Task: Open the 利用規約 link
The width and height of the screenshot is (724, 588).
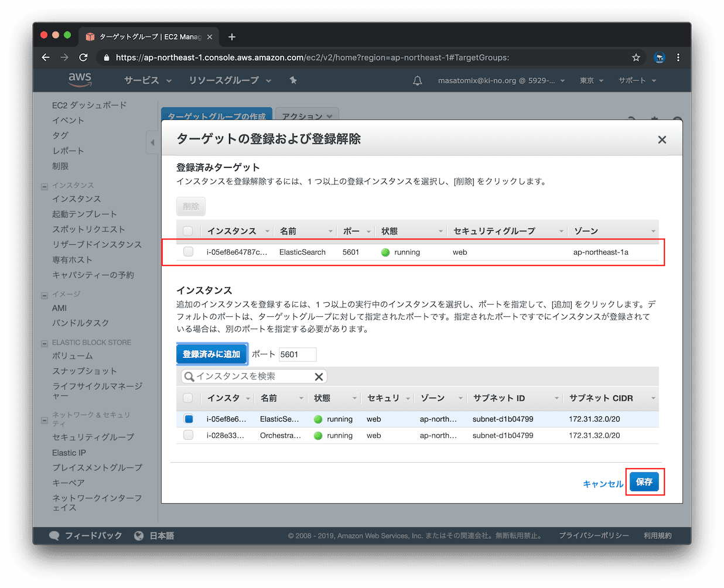Action: (x=658, y=535)
